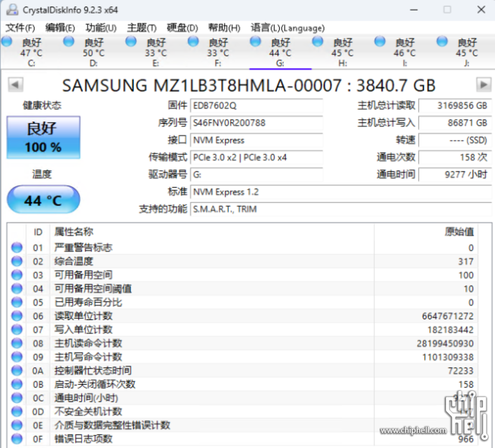Click the firmware field EDB7602Q

click(x=257, y=106)
